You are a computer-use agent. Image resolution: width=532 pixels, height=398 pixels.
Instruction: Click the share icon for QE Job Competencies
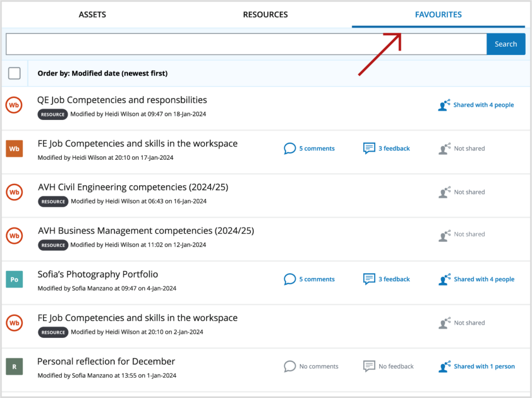444,105
